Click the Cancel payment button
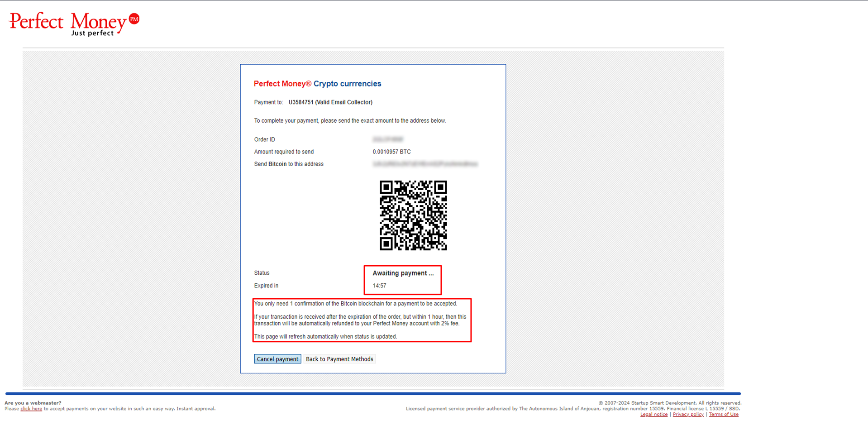868x430 pixels. click(x=277, y=359)
